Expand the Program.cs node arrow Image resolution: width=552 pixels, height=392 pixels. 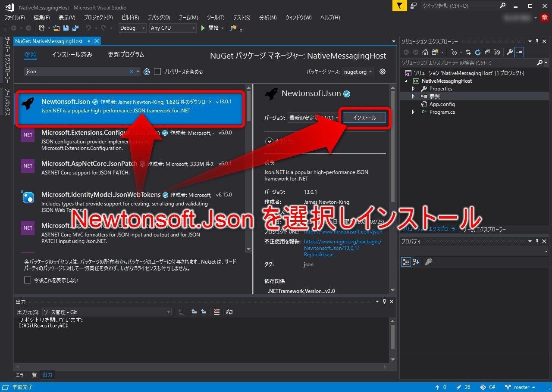tap(413, 112)
